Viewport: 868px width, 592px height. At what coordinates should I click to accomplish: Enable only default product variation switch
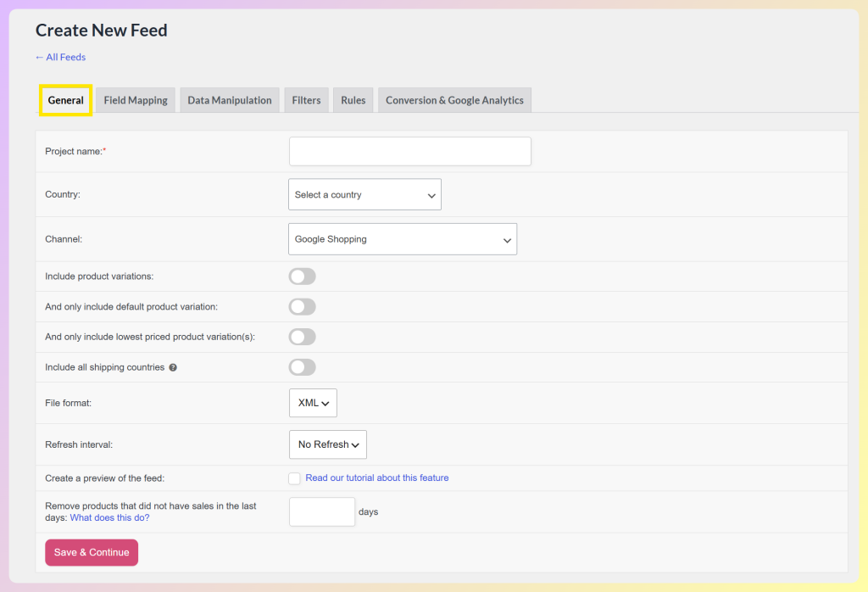tap(303, 307)
